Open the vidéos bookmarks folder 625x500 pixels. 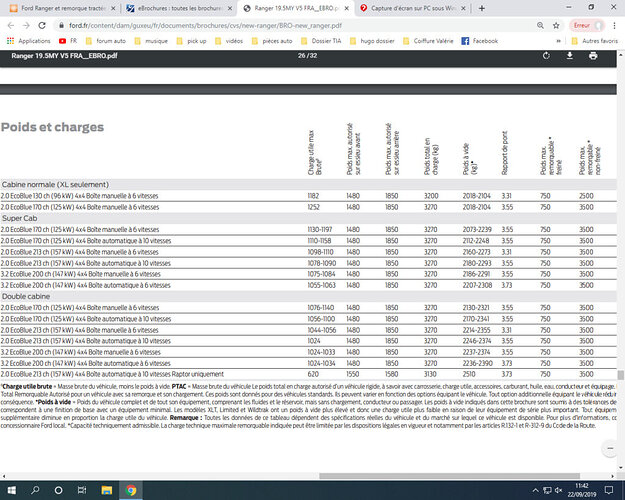[x=229, y=41]
